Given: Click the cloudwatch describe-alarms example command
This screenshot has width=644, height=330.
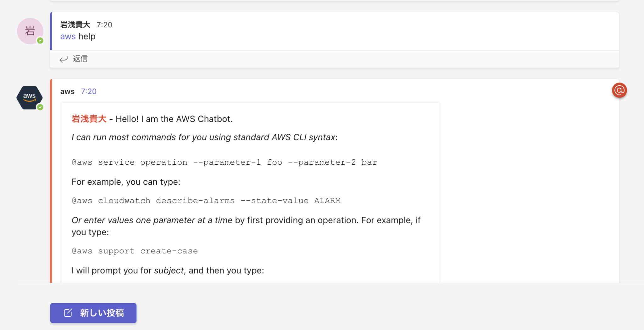Looking at the screenshot, I should pyautogui.click(x=206, y=200).
